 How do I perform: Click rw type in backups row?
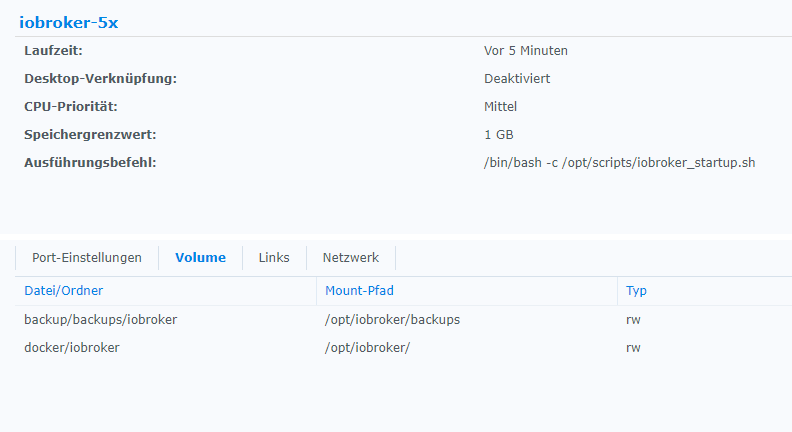pyautogui.click(x=633, y=320)
